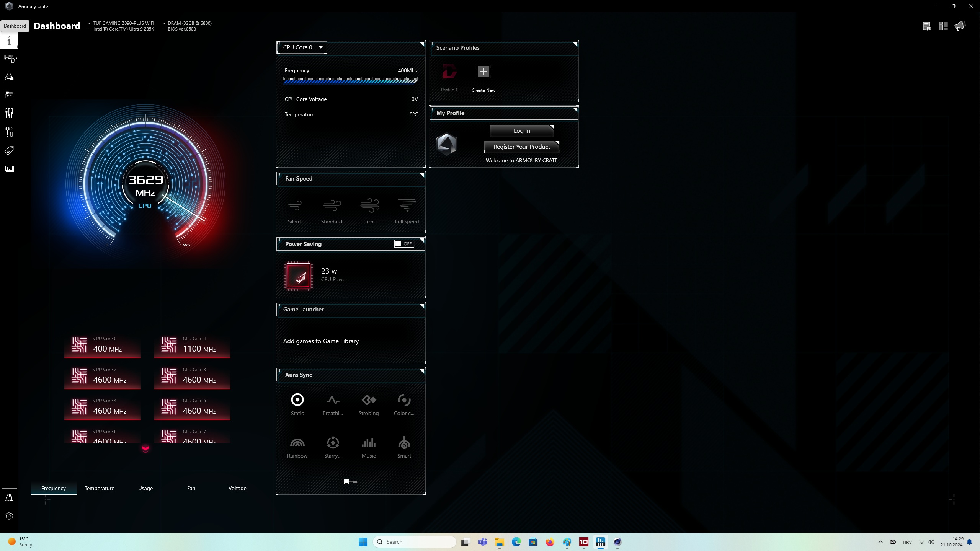This screenshot has height=551, width=980.
Task: Click the CPU Core 1 1100 MHz tile
Action: pyautogui.click(x=192, y=346)
